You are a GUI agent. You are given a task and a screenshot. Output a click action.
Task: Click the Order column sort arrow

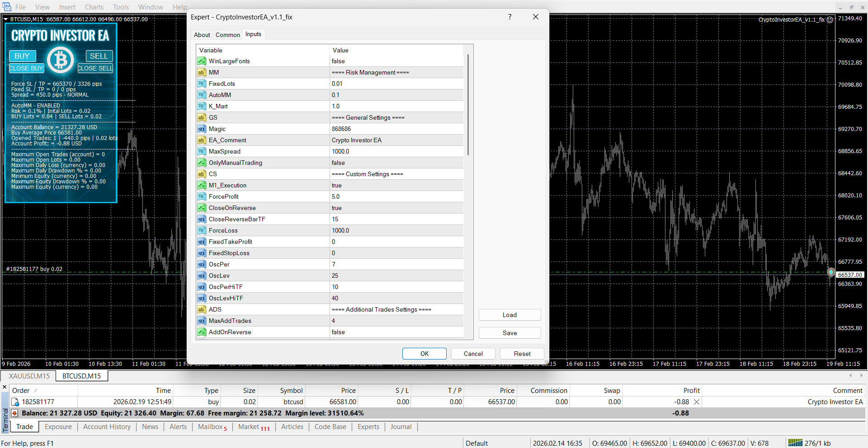[x=36, y=391]
